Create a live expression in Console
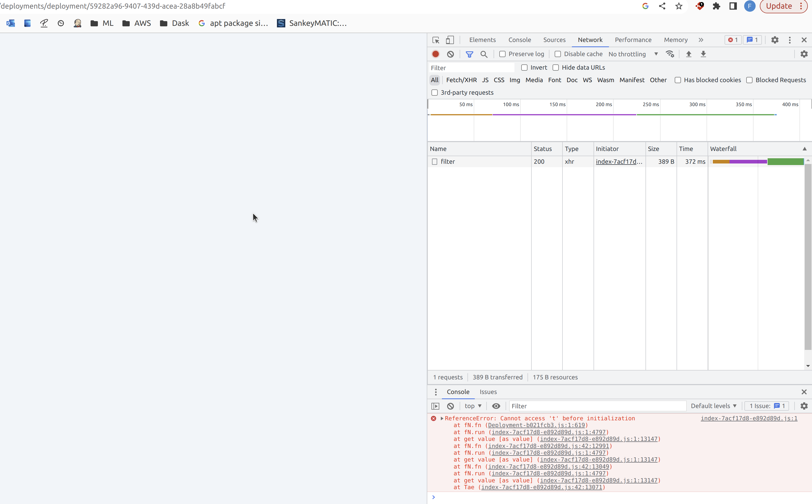This screenshot has width=812, height=504. 496,406
